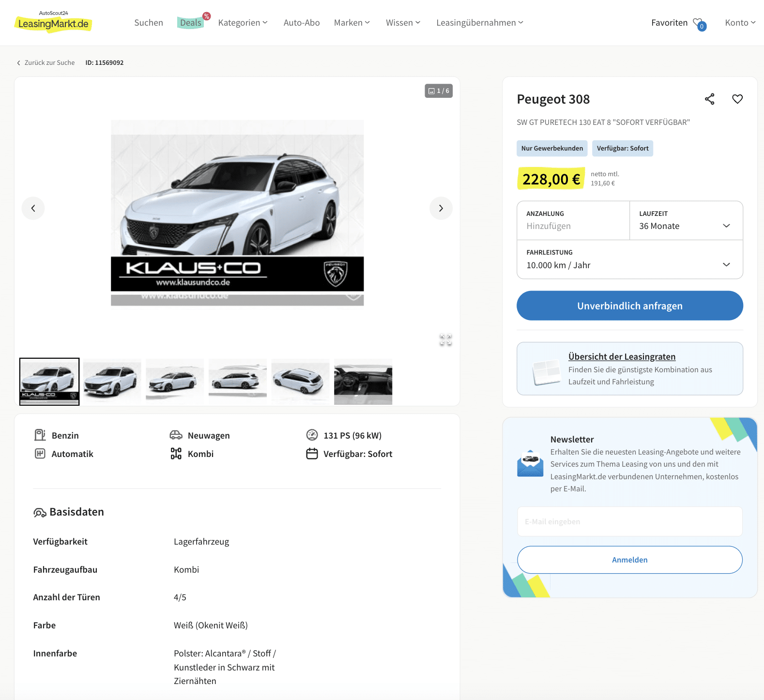
Task: Click the ID: 11569092 text
Action: point(105,63)
